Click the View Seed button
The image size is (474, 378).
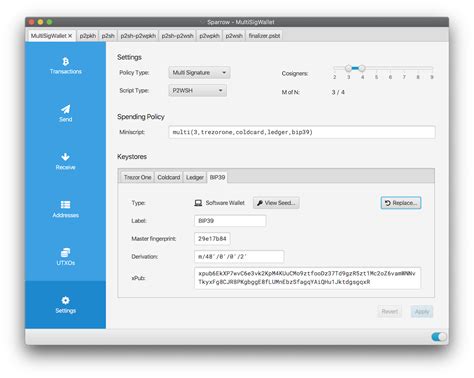pyautogui.click(x=276, y=203)
